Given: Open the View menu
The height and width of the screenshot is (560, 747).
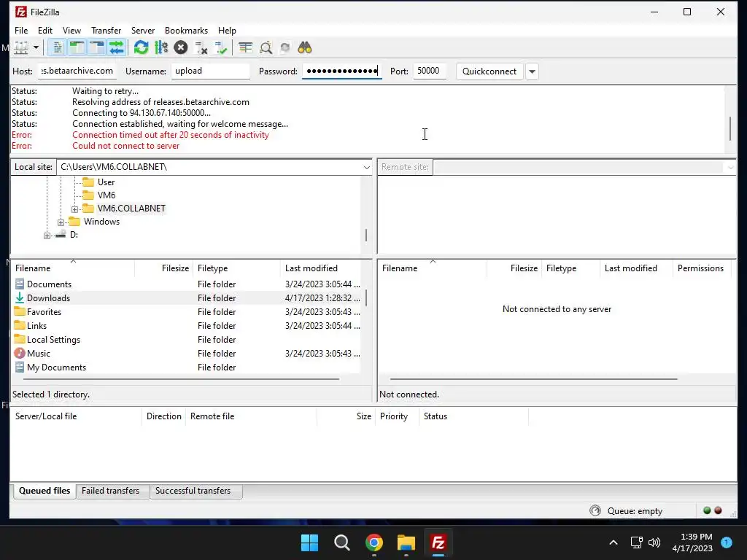Looking at the screenshot, I should [71, 31].
